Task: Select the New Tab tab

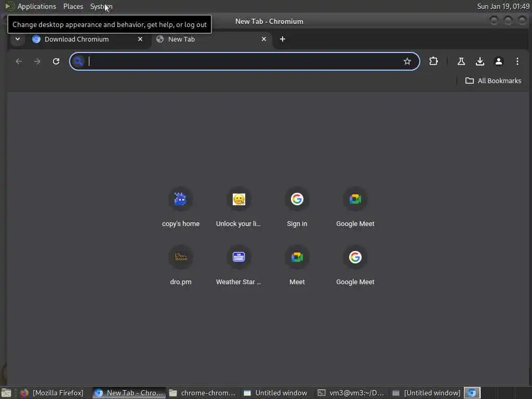Action: (x=212, y=39)
